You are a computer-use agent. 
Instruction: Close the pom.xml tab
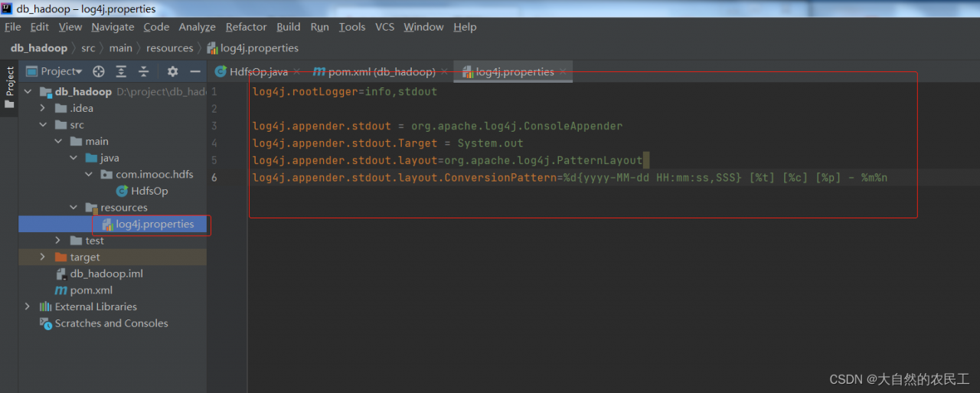[x=445, y=71]
